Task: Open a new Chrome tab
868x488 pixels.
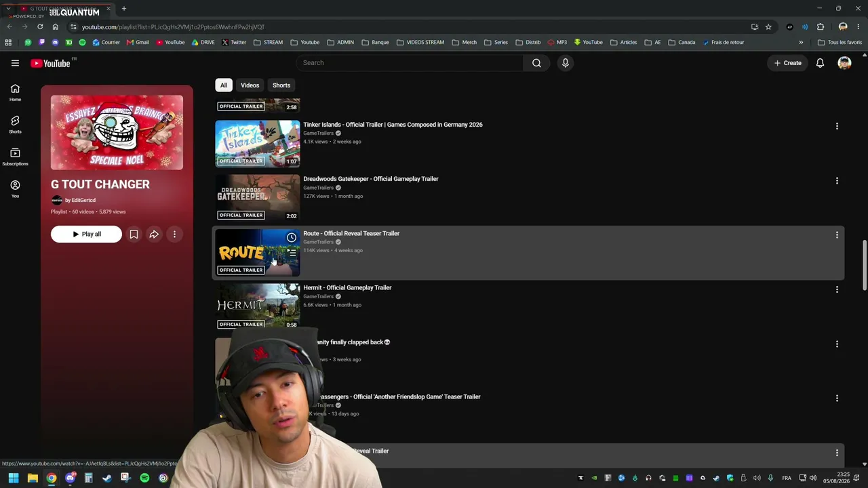Action: [x=123, y=9]
